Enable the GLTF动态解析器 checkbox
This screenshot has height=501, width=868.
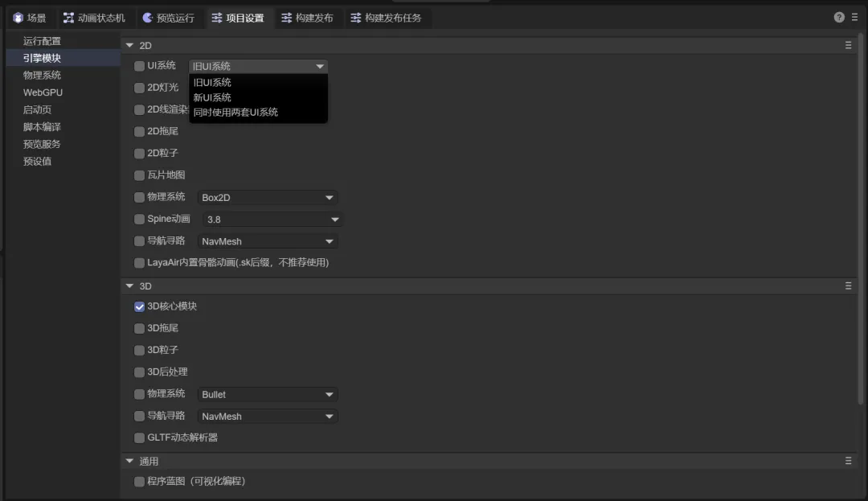click(140, 438)
